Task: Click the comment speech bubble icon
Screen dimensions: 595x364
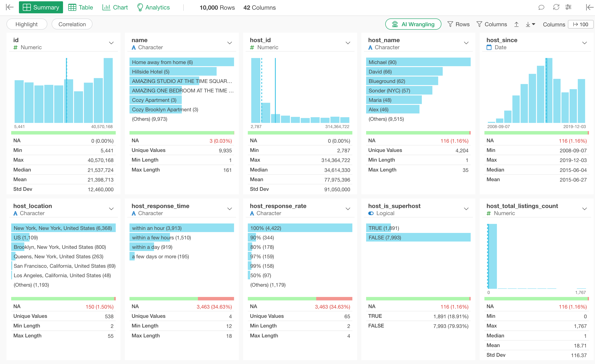Action: click(x=541, y=8)
